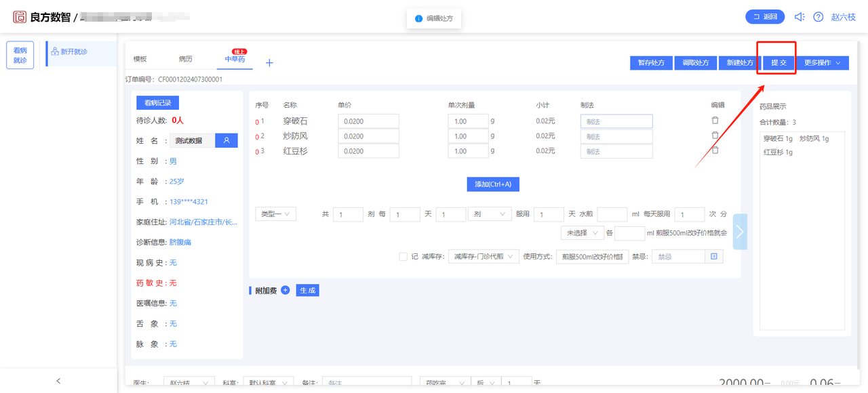Click the 舌象 value 无
Viewport: 868px width, 393px height.
pos(173,323)
